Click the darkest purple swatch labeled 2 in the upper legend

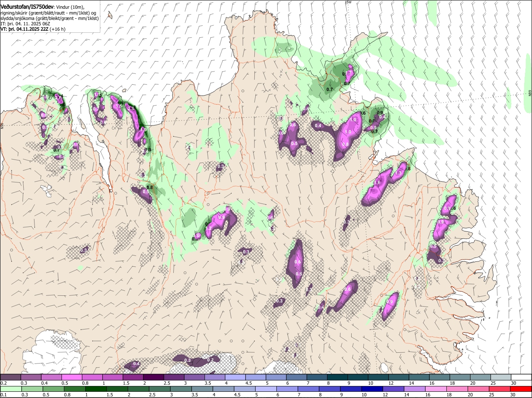click(x=153, y=377)
